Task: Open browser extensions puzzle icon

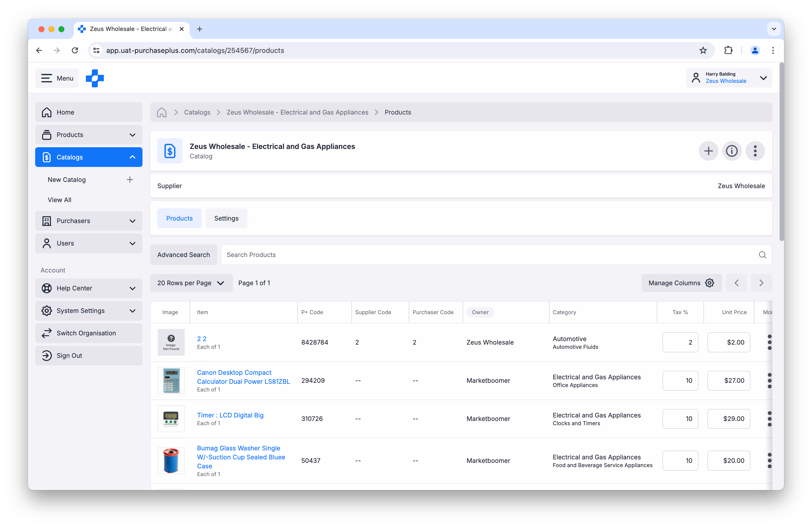Action: [728, 50]
